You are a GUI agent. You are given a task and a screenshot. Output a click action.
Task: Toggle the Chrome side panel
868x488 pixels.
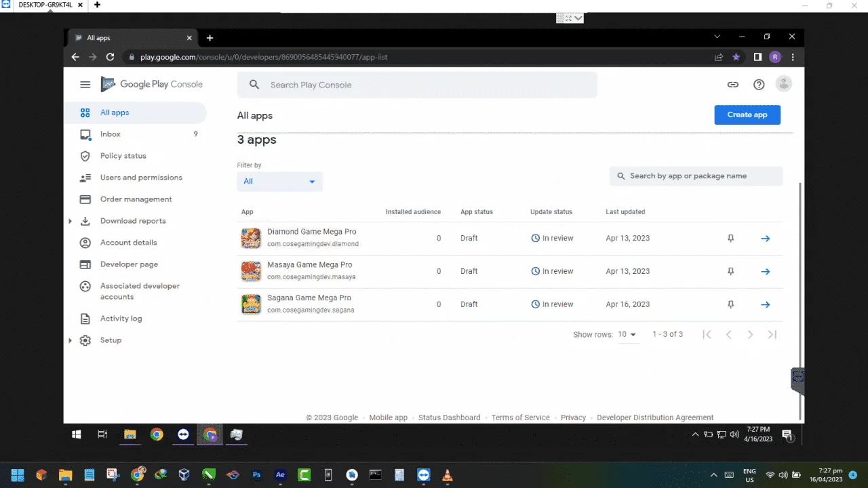pyautogui.click(x=757, y=57)
